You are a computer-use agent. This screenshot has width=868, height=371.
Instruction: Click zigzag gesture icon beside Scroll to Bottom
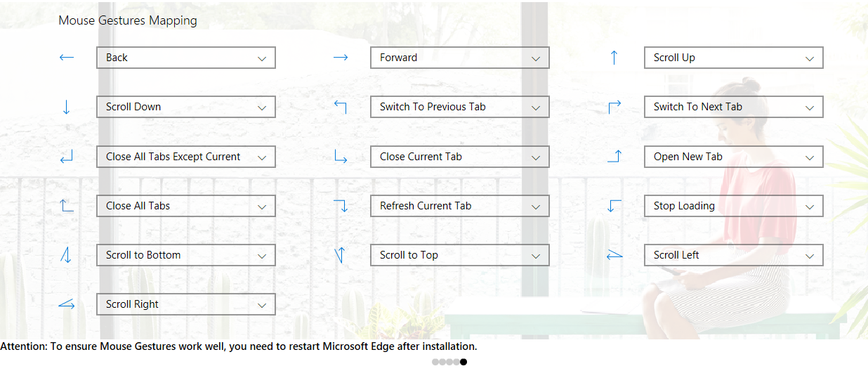tap(67, 255)
